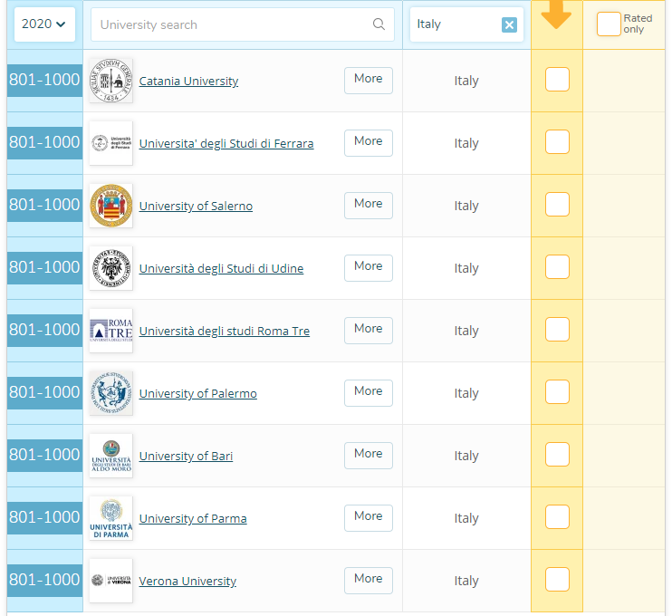Tick the compare checkbox for Ferrara
The image size is (672, 616).
pos(557,142)
